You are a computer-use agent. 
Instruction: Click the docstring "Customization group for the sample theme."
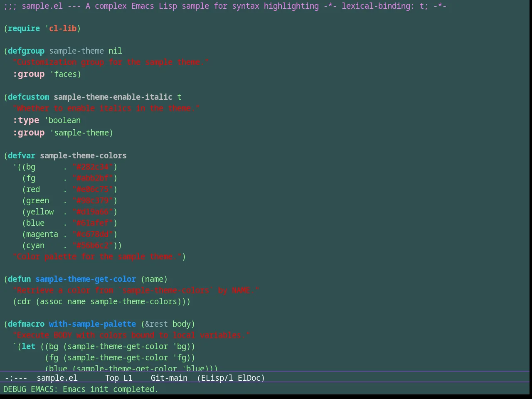[111, 62]
